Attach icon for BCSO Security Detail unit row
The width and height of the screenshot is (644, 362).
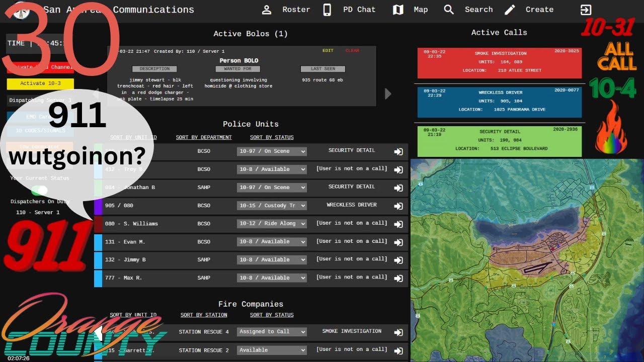(x=398, y=152)
